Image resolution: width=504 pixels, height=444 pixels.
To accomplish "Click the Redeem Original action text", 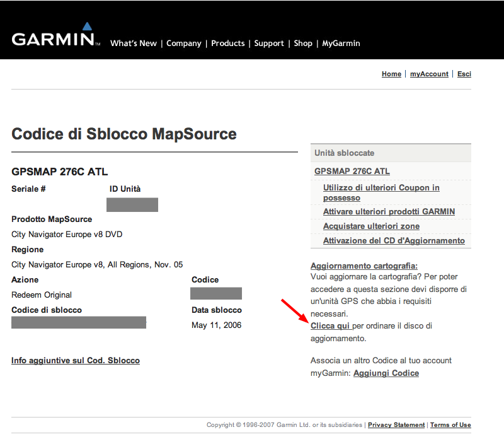I will click(42, 295).
